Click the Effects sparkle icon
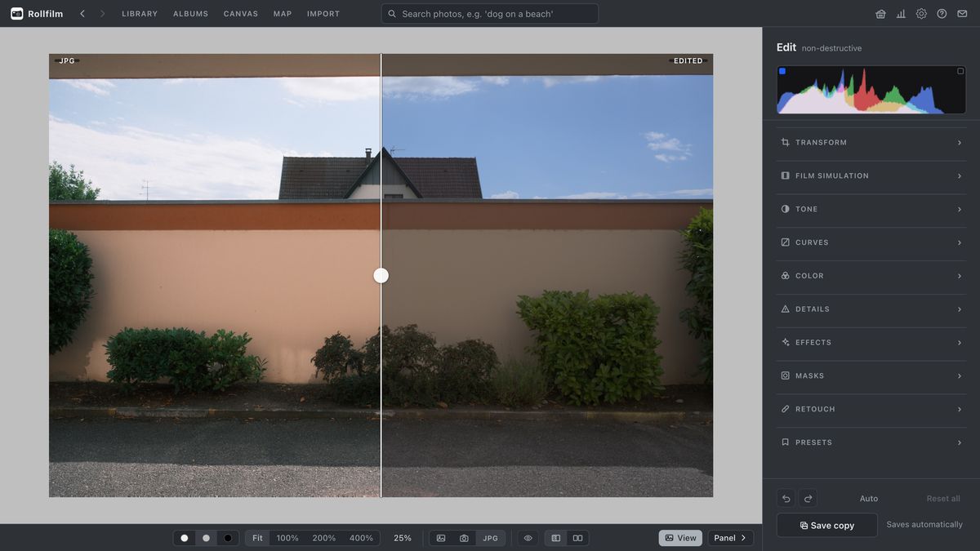This screenshot has width=980, height=551. point(785,343)
